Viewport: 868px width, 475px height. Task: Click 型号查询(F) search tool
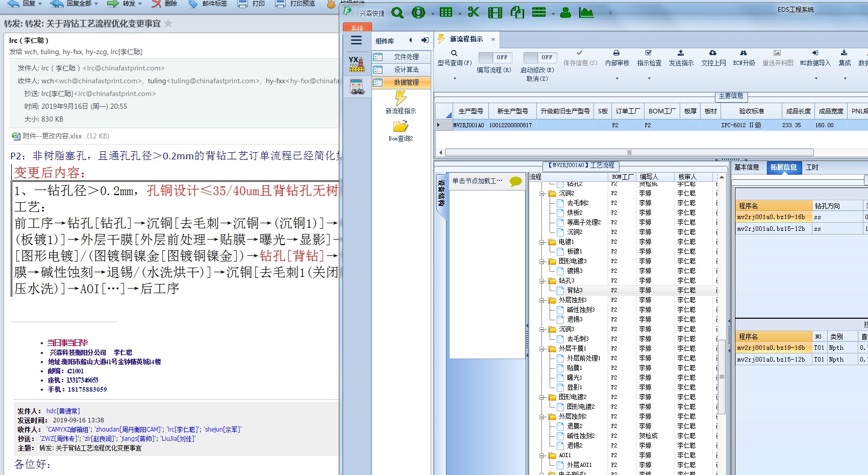pos(454,58)
